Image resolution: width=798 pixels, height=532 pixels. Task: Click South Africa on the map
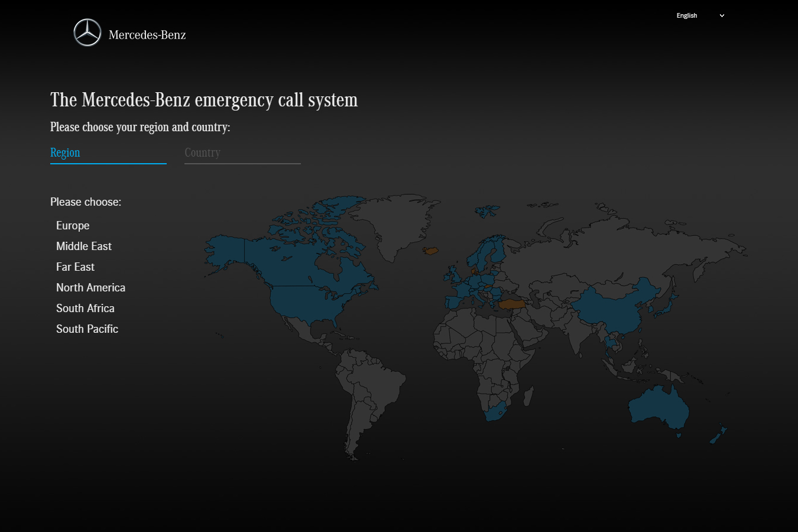(x=495, y=412)
